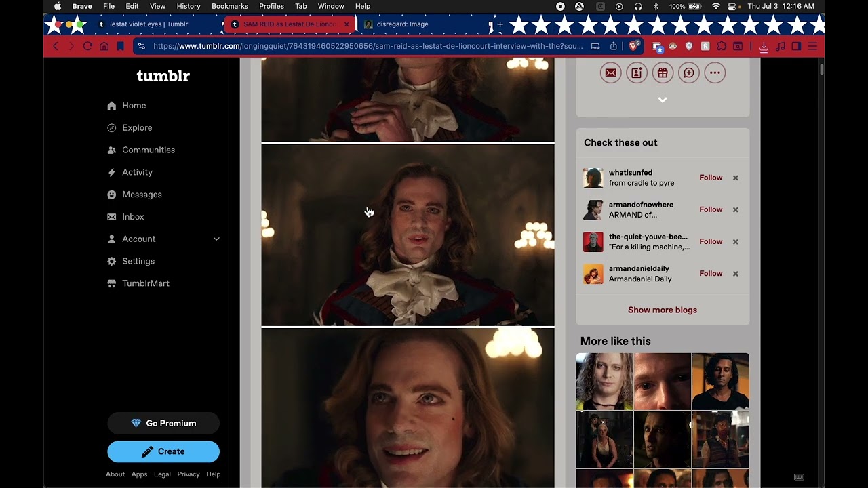Open the Home page from the sidebar
868x488 pixels.
tap(127, 106)
